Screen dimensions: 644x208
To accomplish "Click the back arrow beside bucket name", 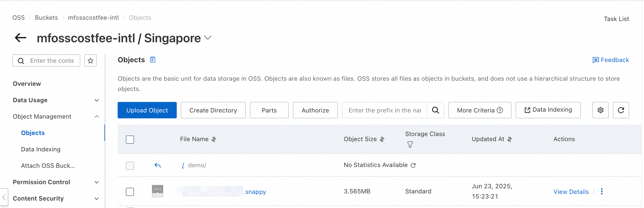I will coord(21,38).
